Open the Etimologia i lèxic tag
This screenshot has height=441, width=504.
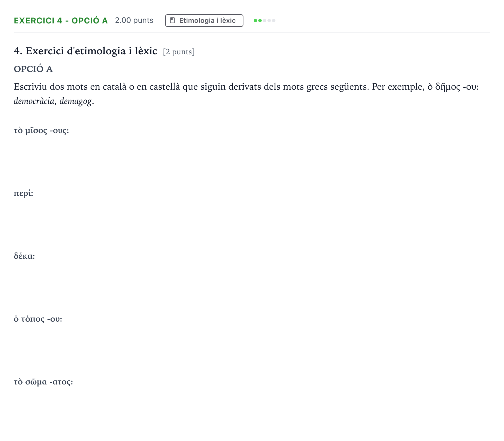coord(204,21)
